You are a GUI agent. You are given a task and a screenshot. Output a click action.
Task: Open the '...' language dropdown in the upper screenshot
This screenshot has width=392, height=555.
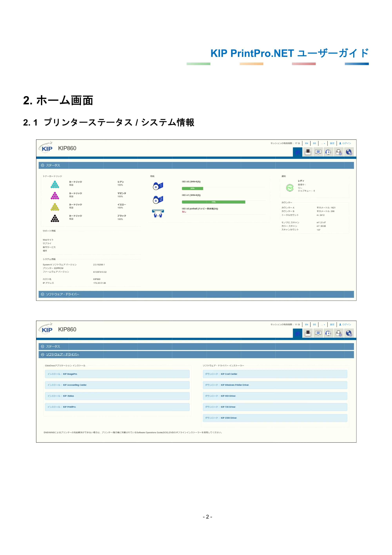point(323,143)
